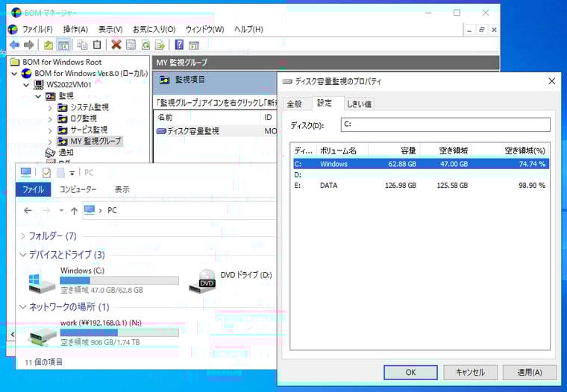Expand the システム監視 node
This screenshot has width=567, height=392.
pyautogui.click(x=50, y=107)
